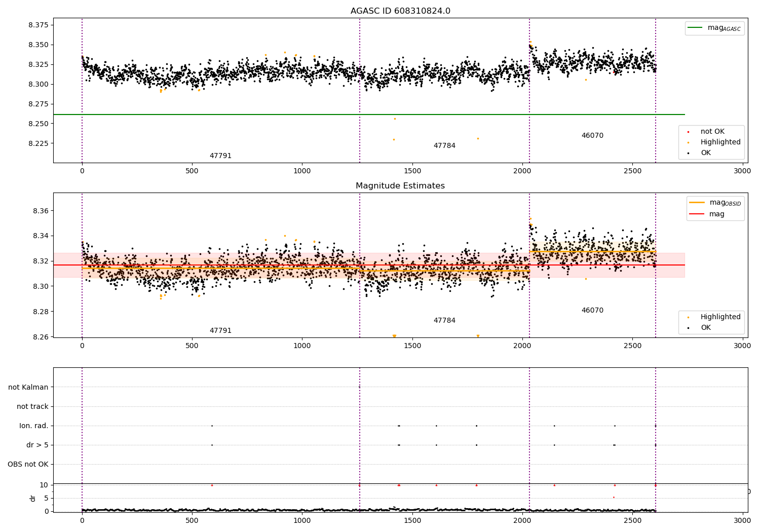Click the 8.32 y-axis tick label
Viewport: 760px width, 532px height.
pyautogui.click(x=40, y=261)
